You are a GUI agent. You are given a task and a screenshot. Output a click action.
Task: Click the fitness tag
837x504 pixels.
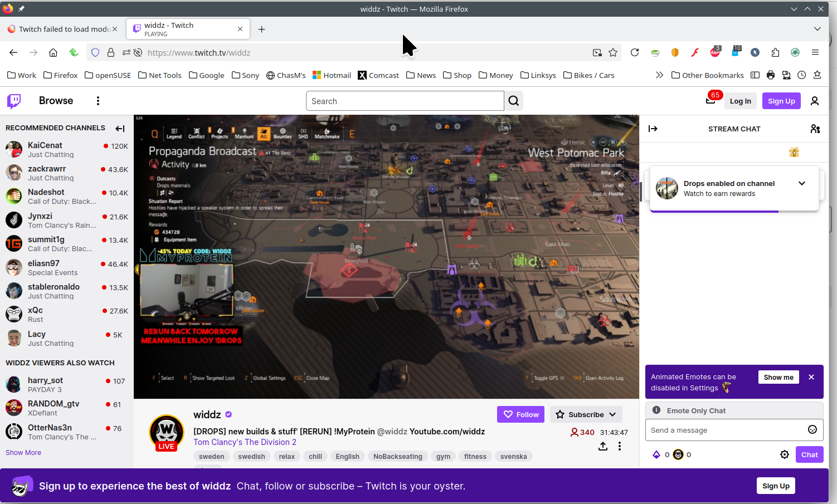click(x=475, y=456)
